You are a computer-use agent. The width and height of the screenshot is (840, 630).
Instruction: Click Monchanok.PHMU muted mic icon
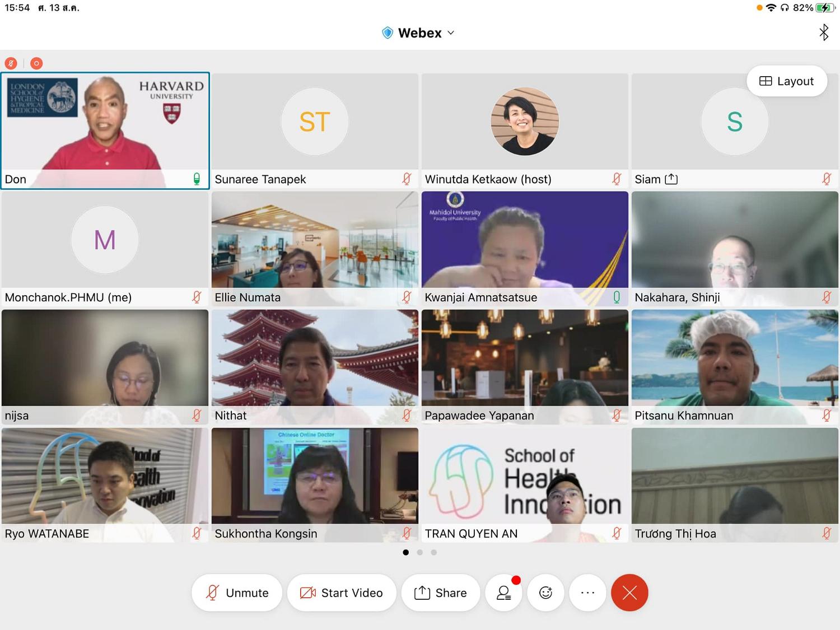[197, 297]
